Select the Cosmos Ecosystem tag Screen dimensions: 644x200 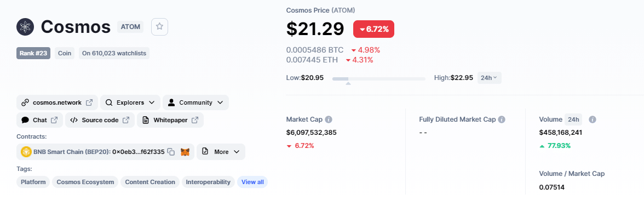85,182
